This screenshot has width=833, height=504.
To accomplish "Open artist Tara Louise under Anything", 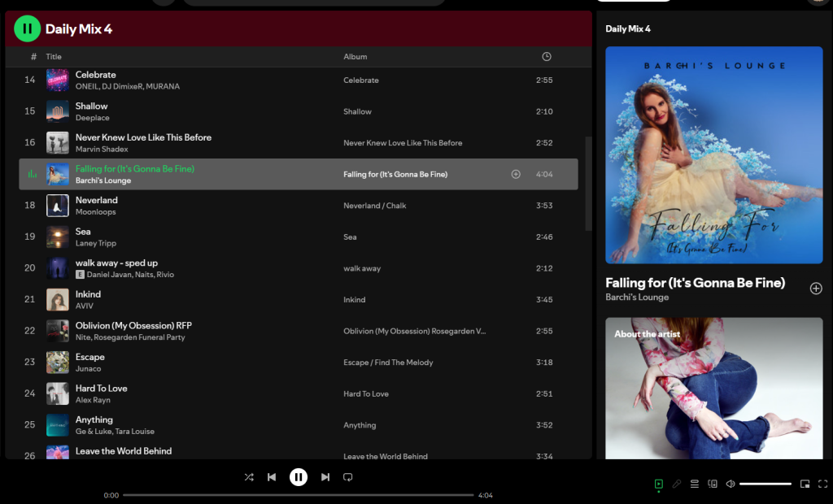I will tap(134, 431).
